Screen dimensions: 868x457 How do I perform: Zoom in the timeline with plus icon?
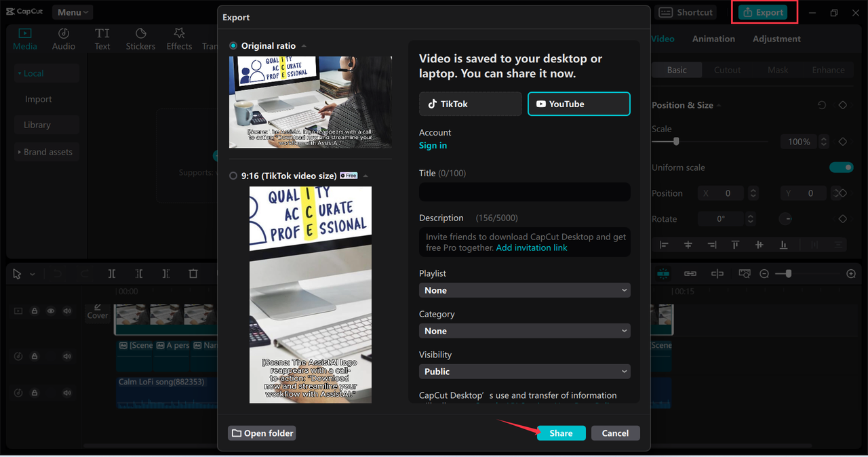pyautogui.click(x=851, y=274)
